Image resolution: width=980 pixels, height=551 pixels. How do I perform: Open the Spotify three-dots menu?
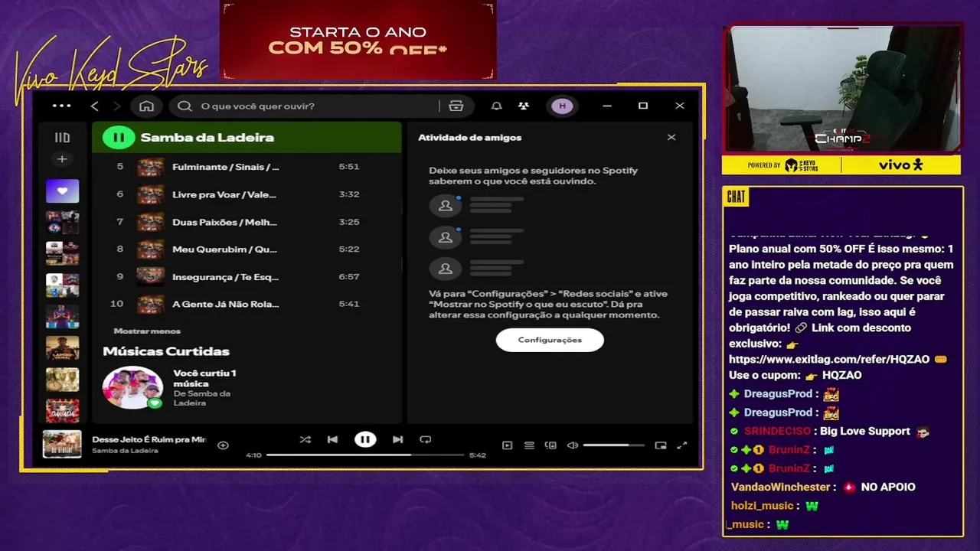click(61, 106)
